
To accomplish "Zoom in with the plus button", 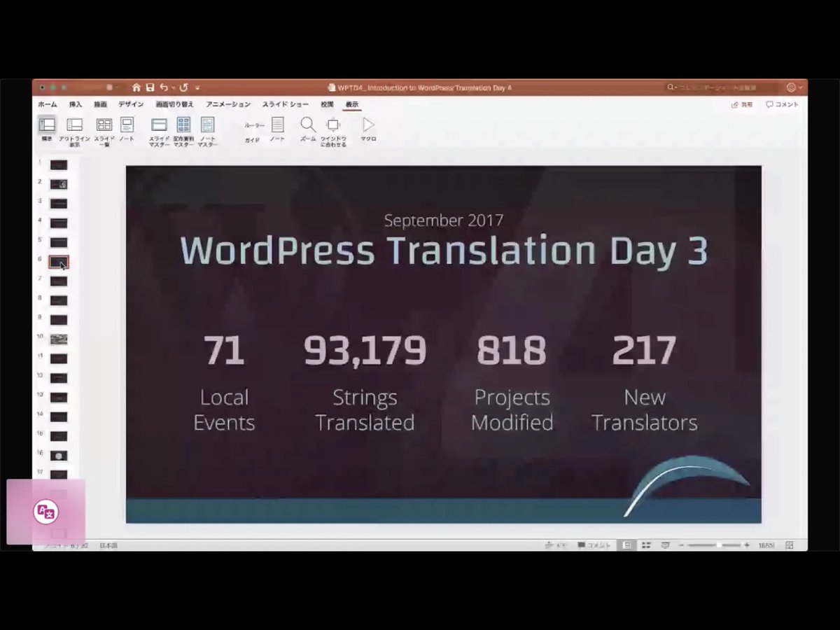I will coord(747,545).
